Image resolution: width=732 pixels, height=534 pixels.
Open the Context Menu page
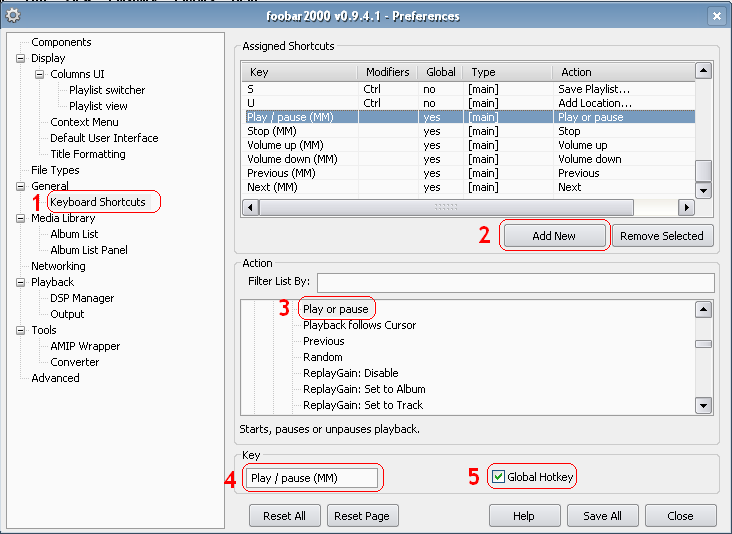tap(84, 122)
